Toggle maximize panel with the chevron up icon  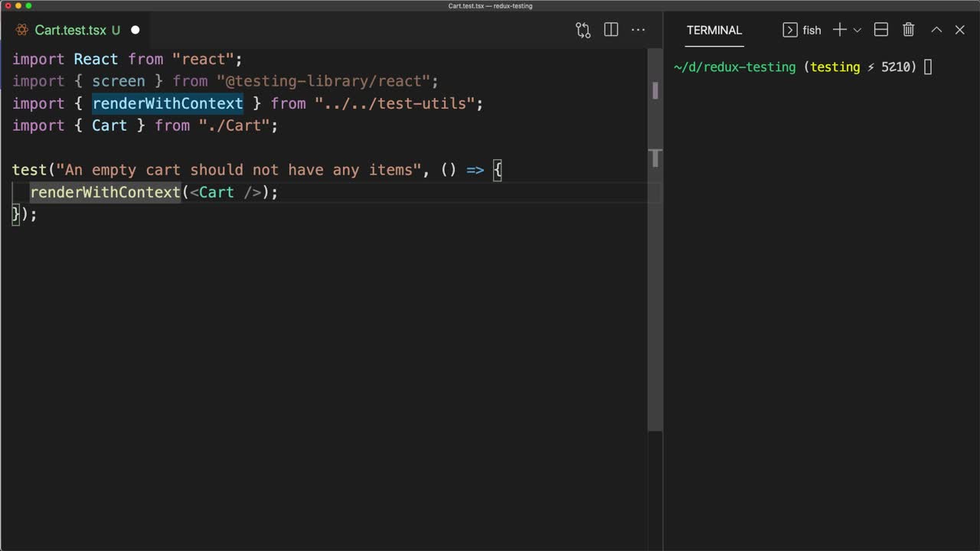(936, 30)
